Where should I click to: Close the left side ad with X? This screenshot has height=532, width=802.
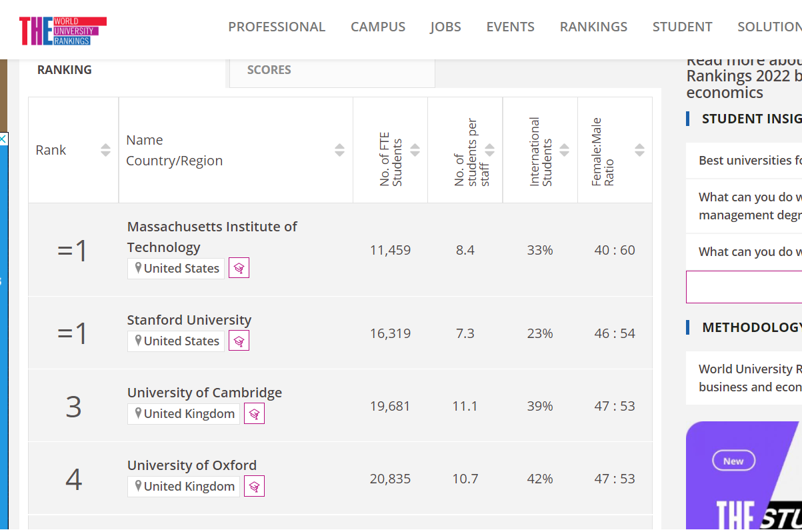point(3,139)
